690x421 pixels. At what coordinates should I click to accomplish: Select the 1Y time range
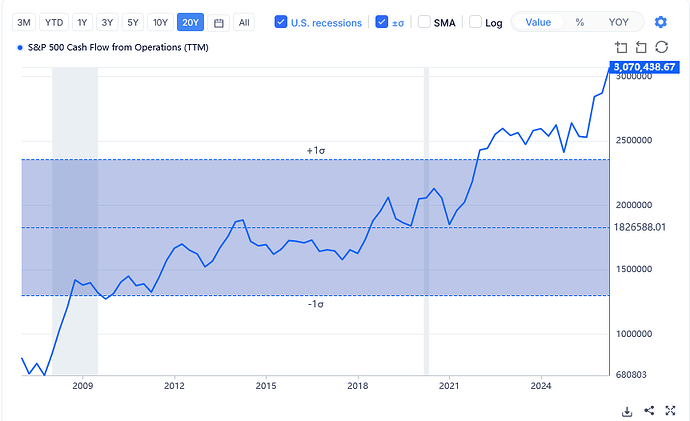[x=82, y=22]
